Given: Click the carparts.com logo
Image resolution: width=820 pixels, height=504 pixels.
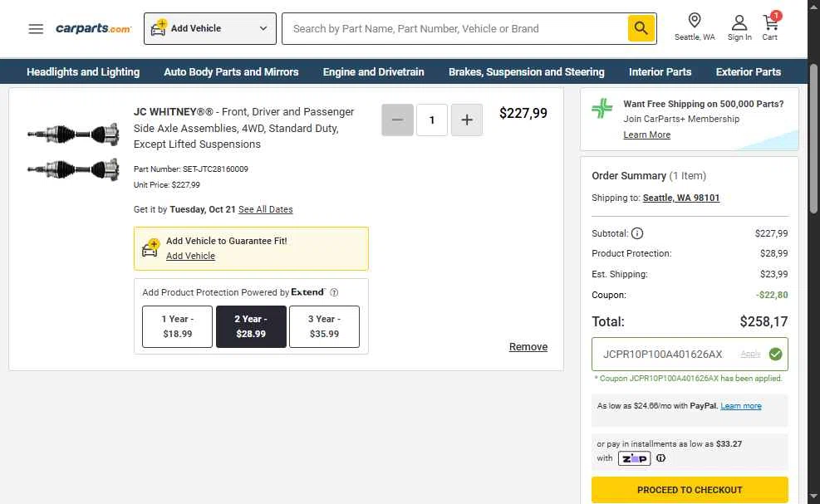Looking at the screenshot, I should pyautogui.click(x=94, y=28).
